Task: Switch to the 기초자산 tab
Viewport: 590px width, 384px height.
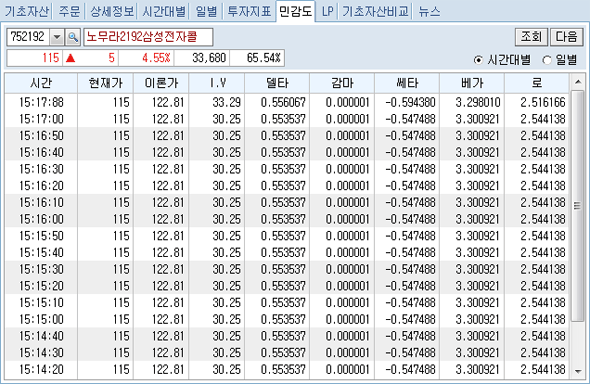Action: pos(27,11)
